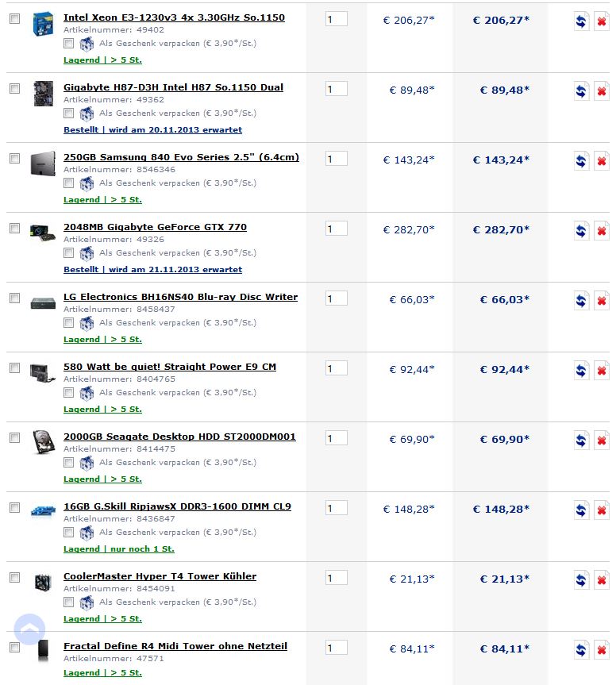The image size is (616, 685).
Task: Open the Gigabyte H87-D3H product link
Action: (x=173, y=87)
